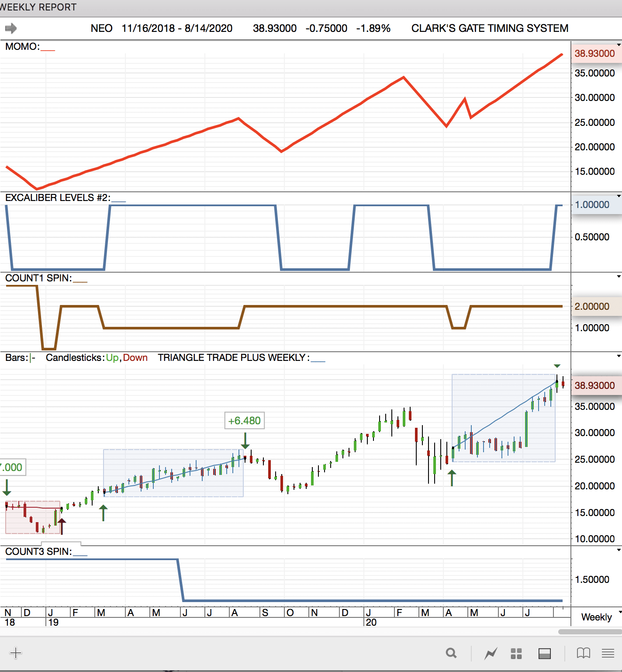
Task: Expand the COUNT1 SPIN panel options arrow
Action: tap(619, 277)
